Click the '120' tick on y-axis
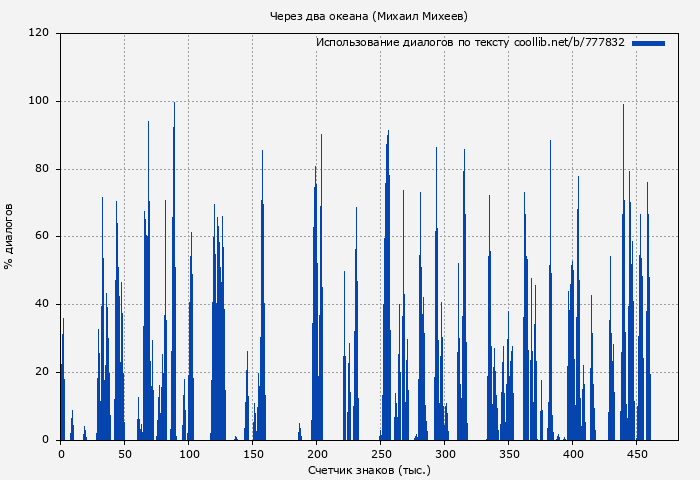The height and width of the screenshot is (480, 700). [39, 33]
